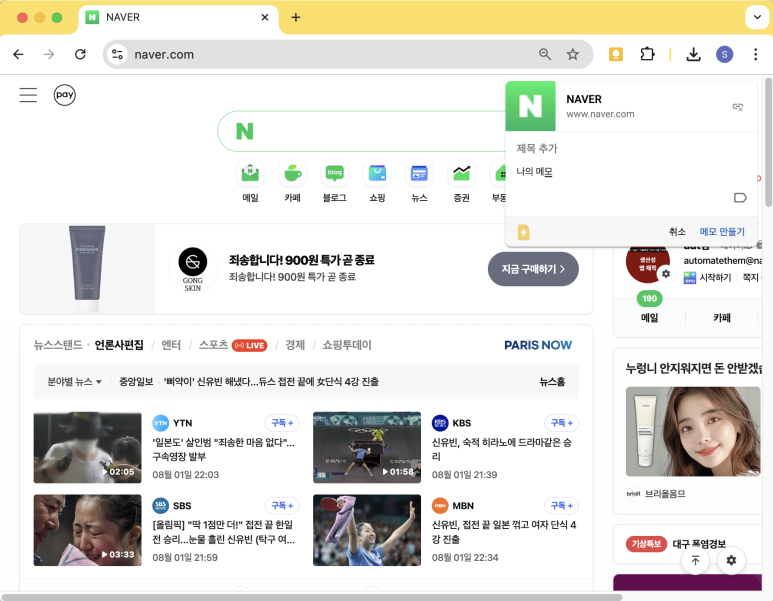Expand the 분야별 뉴스 dropdown

[74, 382]
